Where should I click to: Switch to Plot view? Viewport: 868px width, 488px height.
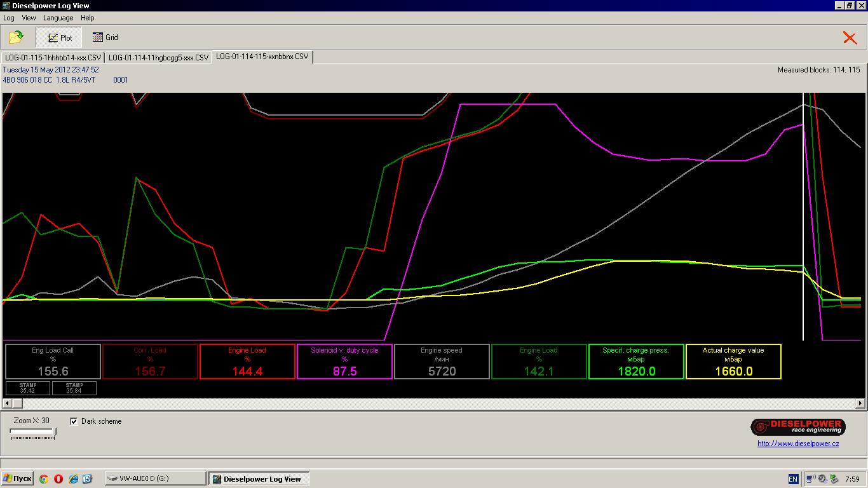(x=60, y=37)
